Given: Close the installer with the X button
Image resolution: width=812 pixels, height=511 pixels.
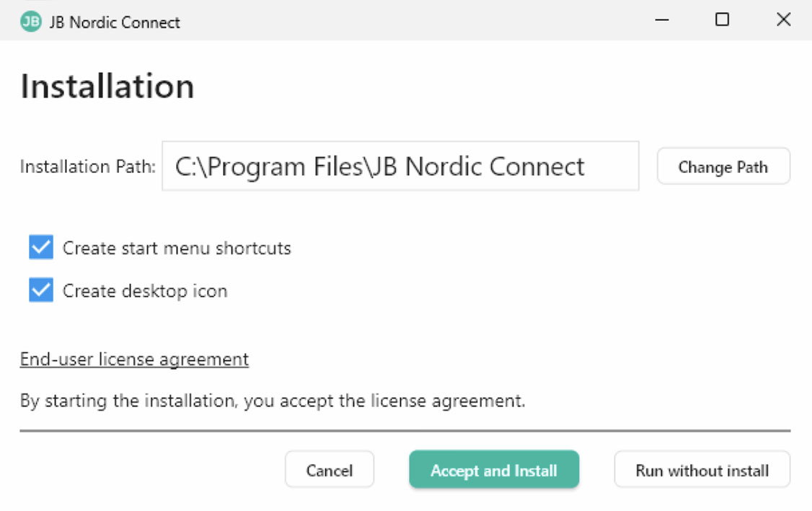Looking at the screenshot, I should point(783,20).
